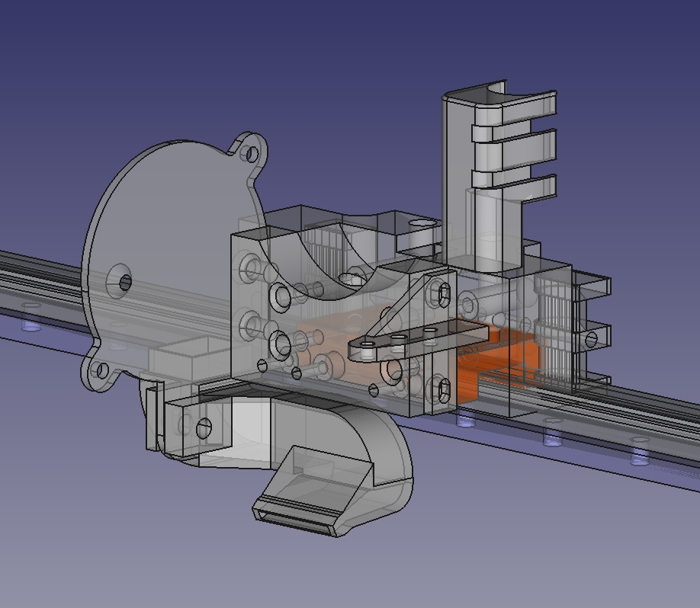This screenshot has height=608, width=700.
Task: Click the fan's bottom-left mounting ear hole
Action: tap(99, 371)
